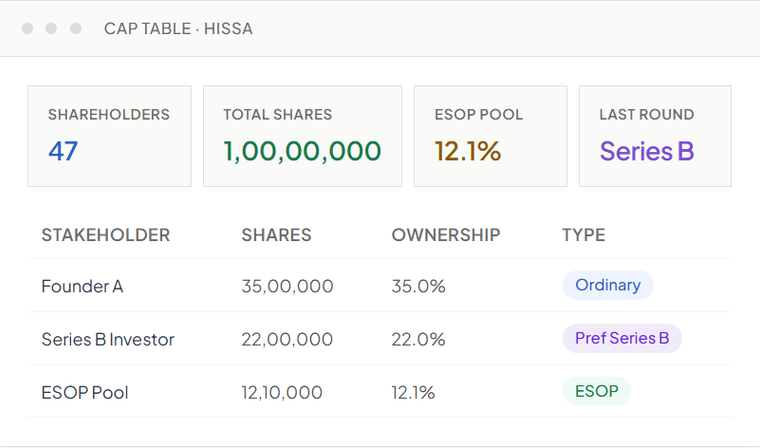
Task: Click the green ESOP type badge
Action: 597,391
